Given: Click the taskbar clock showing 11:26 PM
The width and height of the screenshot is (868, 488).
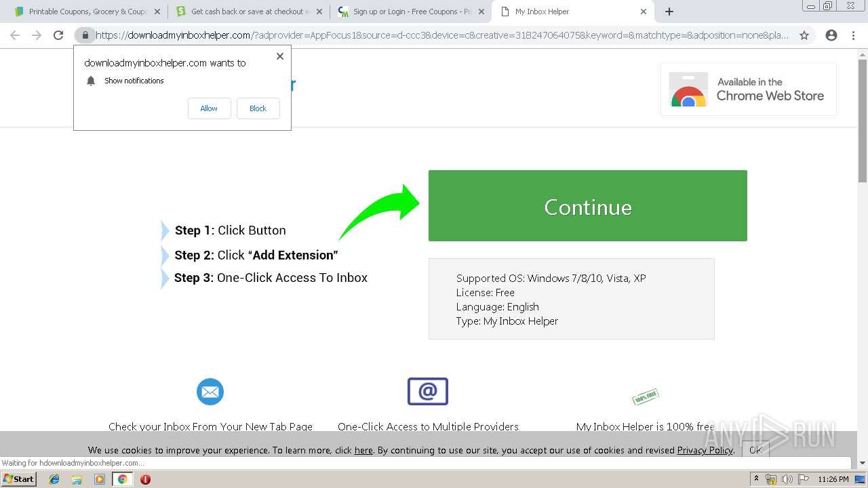Looking at the screenshot, I should tap(833, 479).
